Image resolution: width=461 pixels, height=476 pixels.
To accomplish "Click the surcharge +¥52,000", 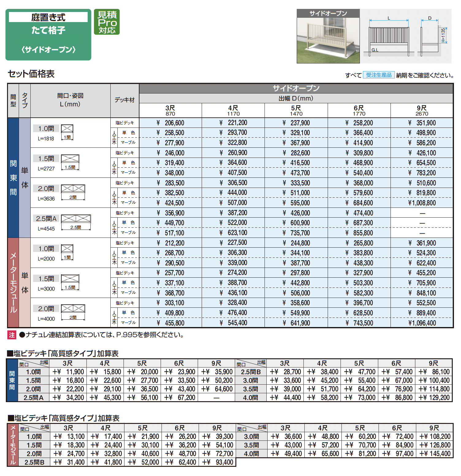I will click(x=143, y=462).
